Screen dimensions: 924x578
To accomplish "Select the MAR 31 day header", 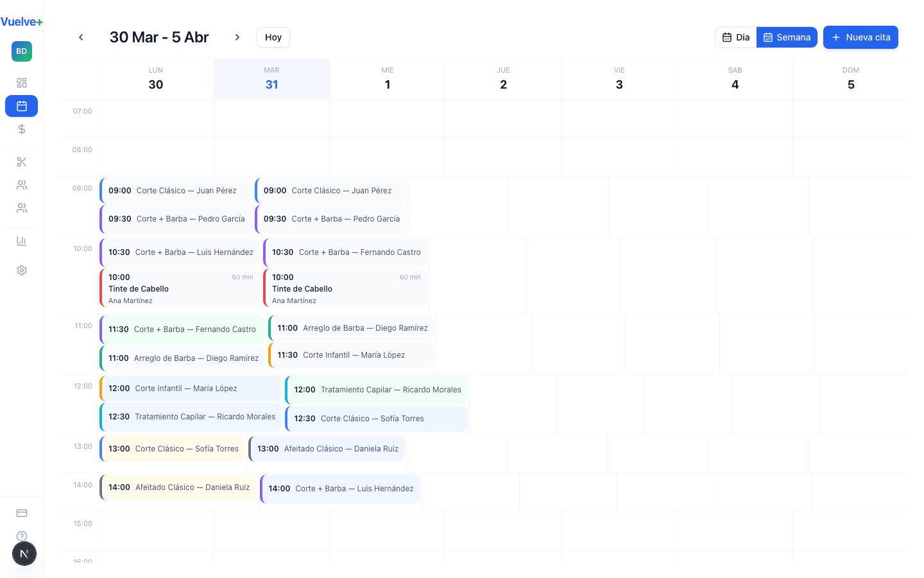I will tap(271, 80).
